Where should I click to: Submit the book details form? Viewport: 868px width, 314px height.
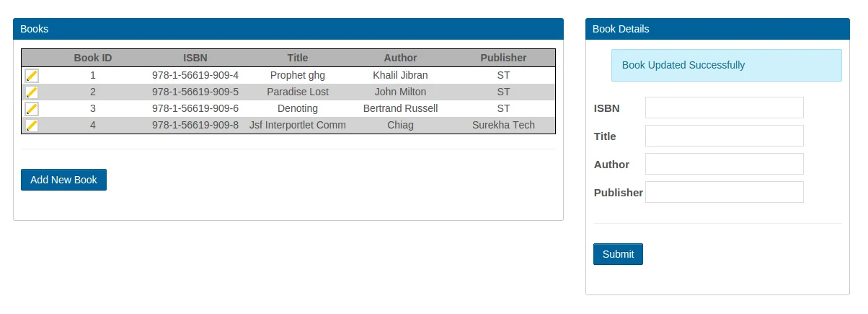coord(618,254)
